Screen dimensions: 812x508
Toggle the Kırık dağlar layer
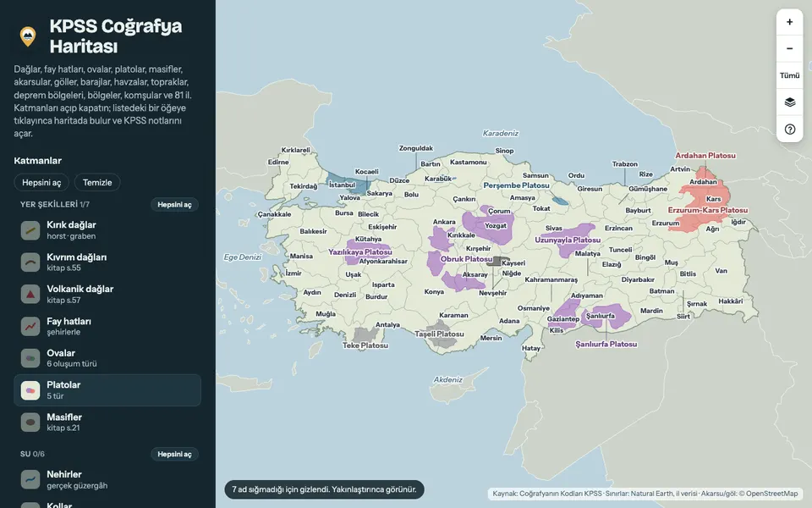[x=107, y=230]
